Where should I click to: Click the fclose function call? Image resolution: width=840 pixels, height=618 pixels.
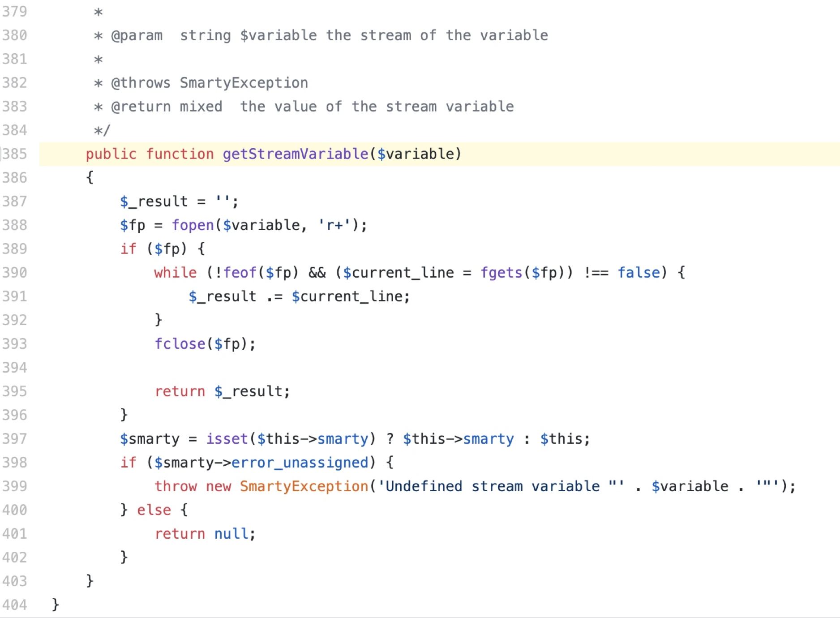pyautogui.click(x=180, y=344)
